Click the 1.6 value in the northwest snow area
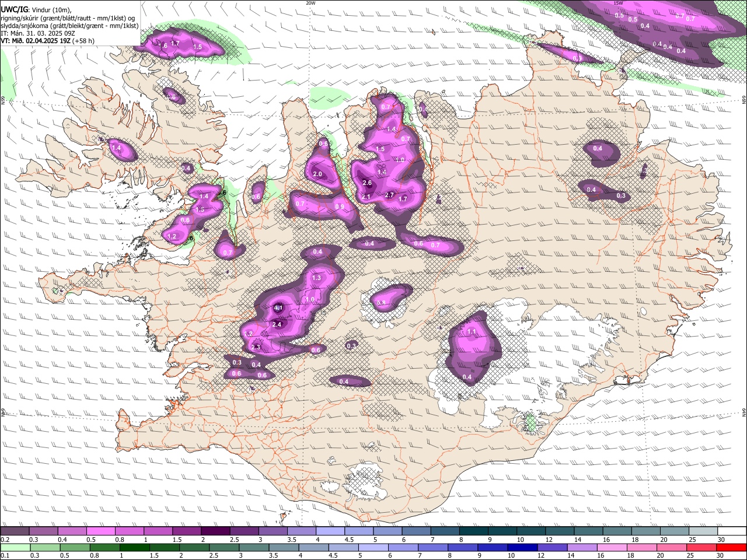Screen dimensions: 747x560 pos(163,45)
